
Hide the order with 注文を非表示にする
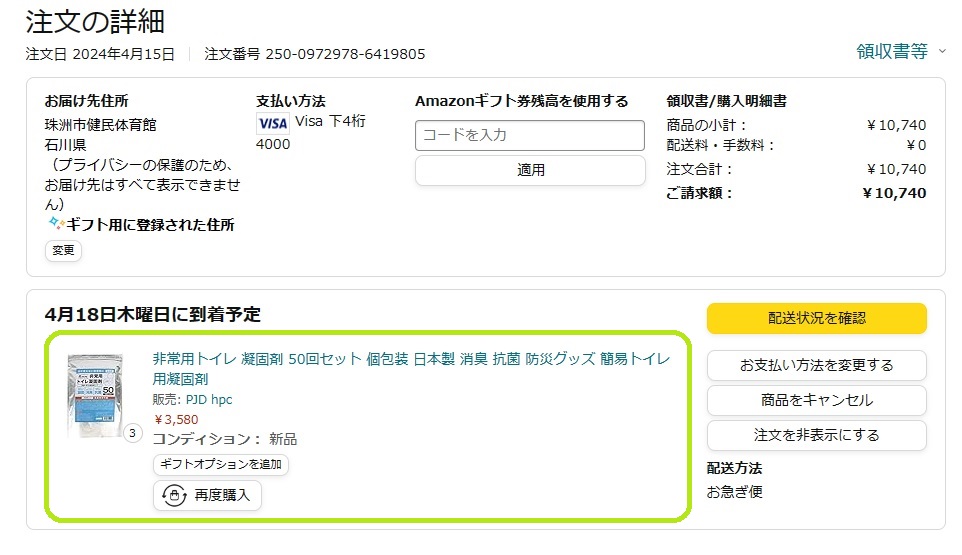point(817,435)
